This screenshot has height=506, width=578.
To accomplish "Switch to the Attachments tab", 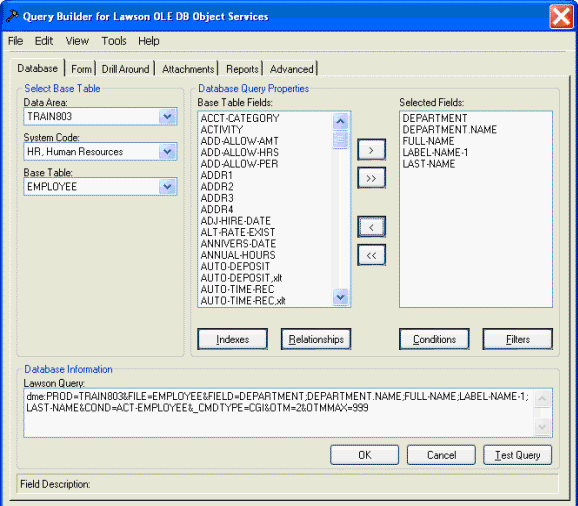I will point(188,69).
